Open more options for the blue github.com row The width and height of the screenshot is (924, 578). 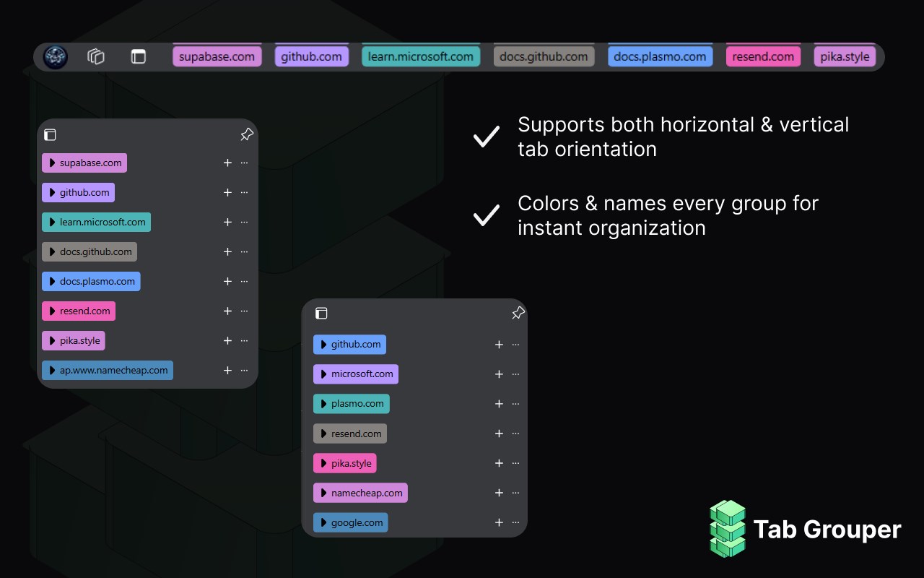coord(515,345)
